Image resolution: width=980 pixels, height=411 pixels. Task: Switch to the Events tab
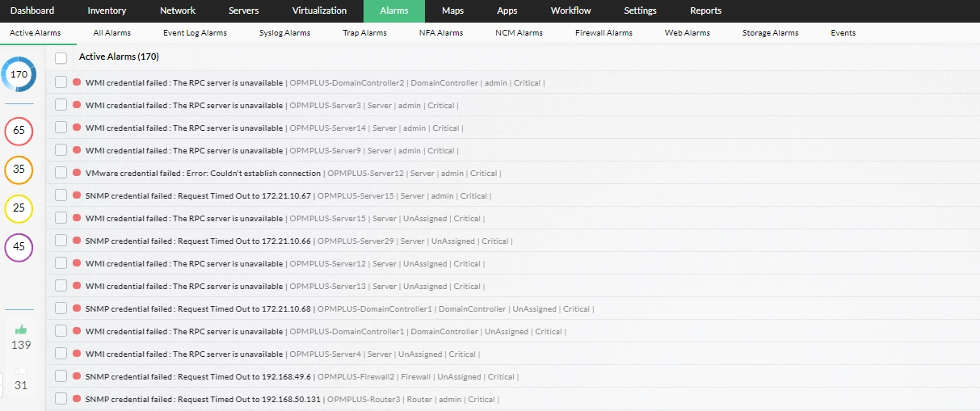[843, 33]
